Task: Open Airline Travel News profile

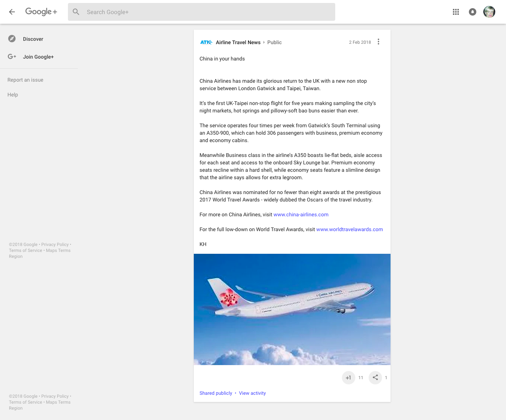Action: 238,42
